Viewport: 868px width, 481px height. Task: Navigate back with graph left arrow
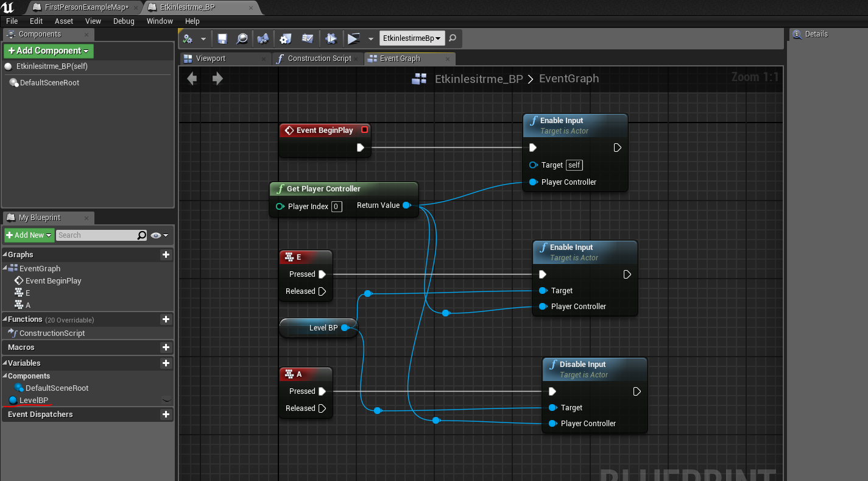[192, 79]
